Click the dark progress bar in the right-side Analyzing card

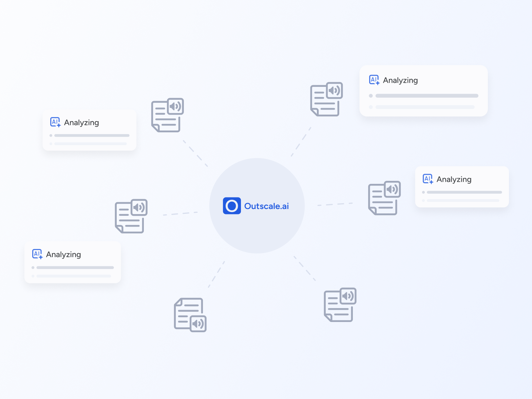point(464,192)
